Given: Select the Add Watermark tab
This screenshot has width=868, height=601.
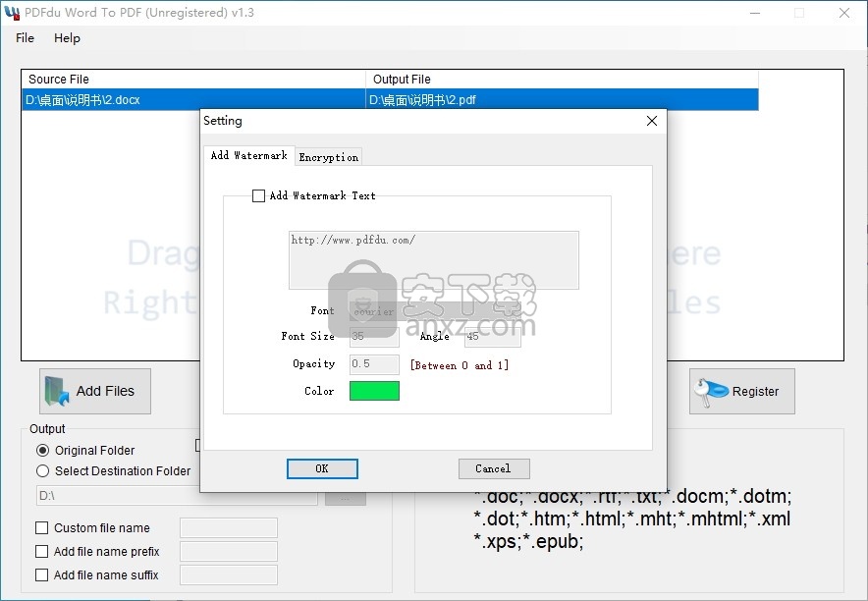Looking at the screenshot, I should pyautogui.click(x=248, y=155).
